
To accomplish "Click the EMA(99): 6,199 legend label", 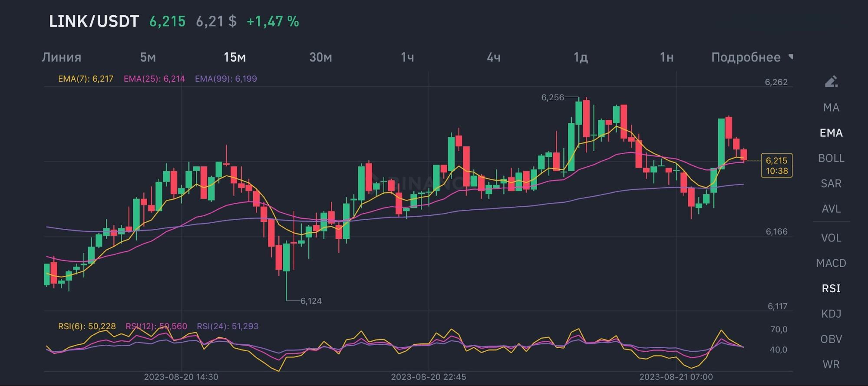I will point(226,79).
